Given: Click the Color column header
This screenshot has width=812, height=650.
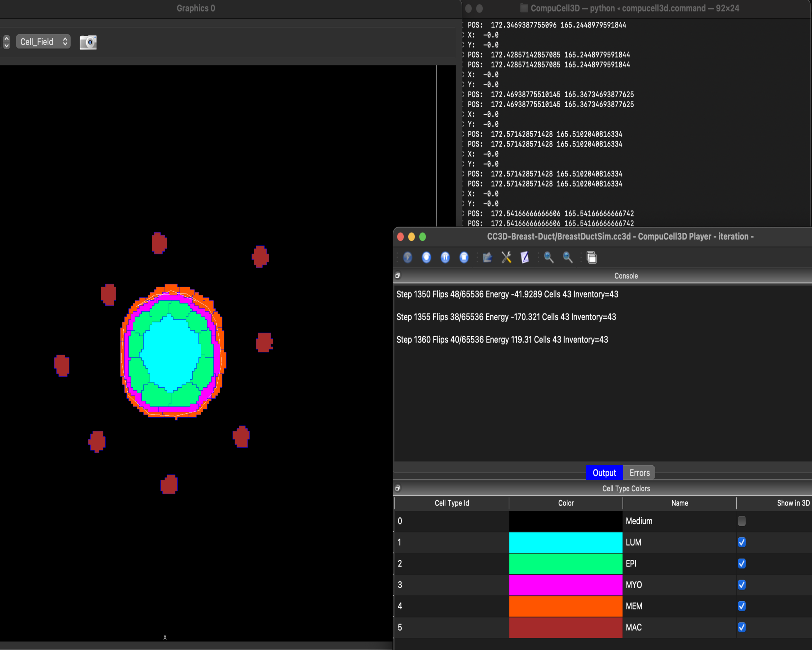Looking at the screenshot, I should [566, 503].
